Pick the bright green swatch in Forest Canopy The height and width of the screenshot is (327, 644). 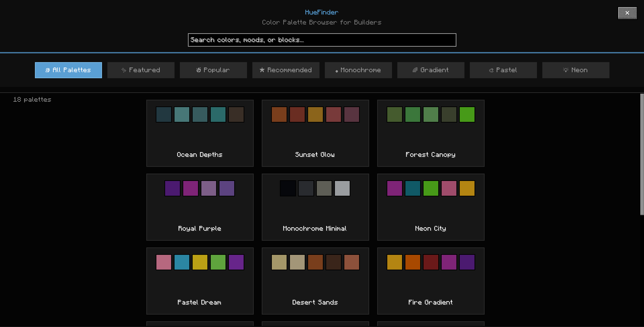467,114
